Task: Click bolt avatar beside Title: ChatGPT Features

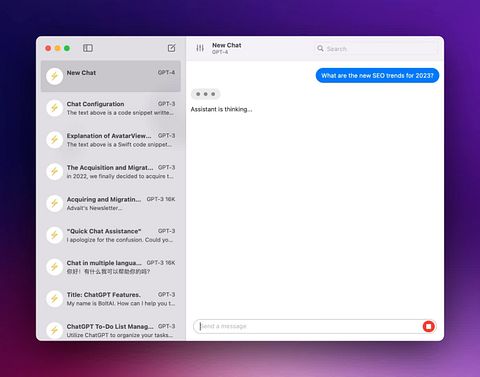Action: (54, 299)
